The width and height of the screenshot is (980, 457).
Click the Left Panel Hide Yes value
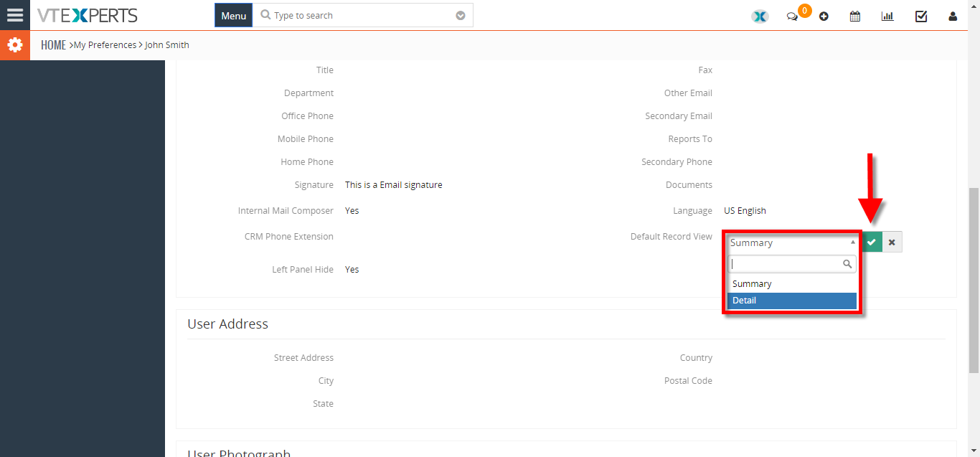(352, 270)
